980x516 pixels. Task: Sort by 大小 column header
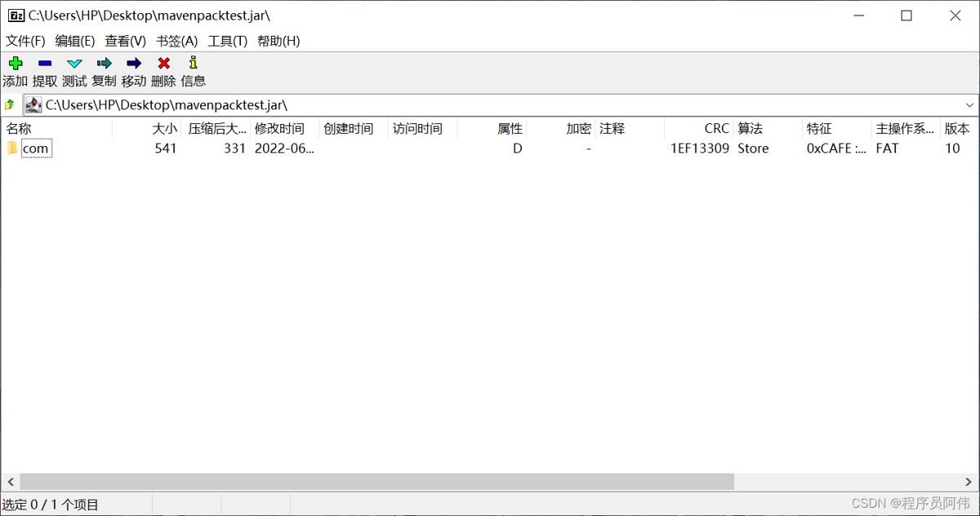pyautogui.click(x=147, y=128)
